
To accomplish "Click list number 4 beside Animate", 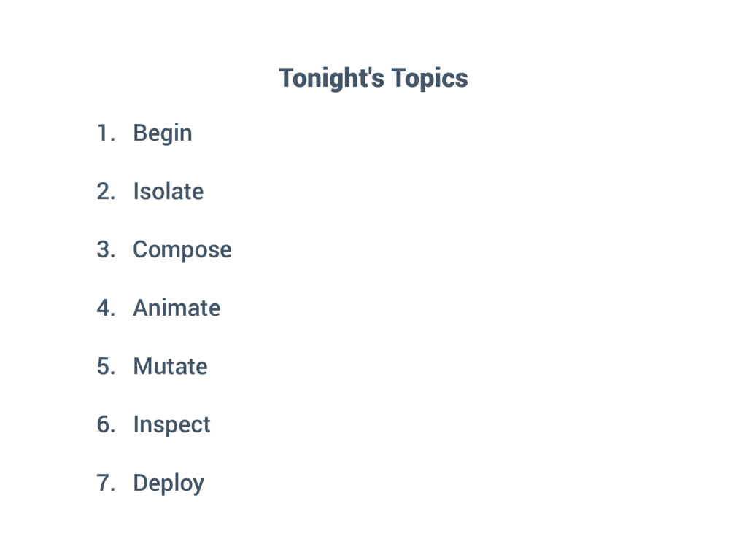I will pyautogui.click(x=106, y=308).
